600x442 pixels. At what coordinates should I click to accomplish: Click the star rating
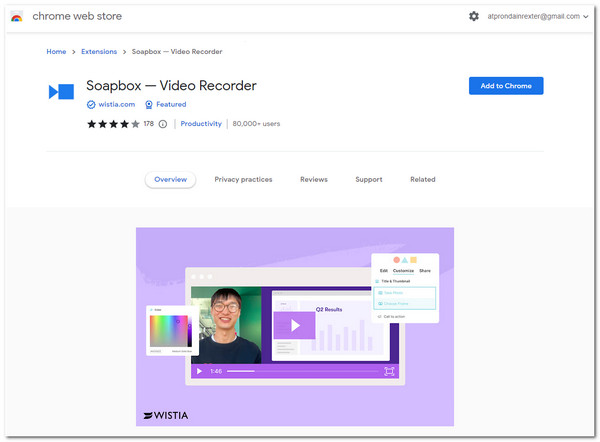coord(113,124)
